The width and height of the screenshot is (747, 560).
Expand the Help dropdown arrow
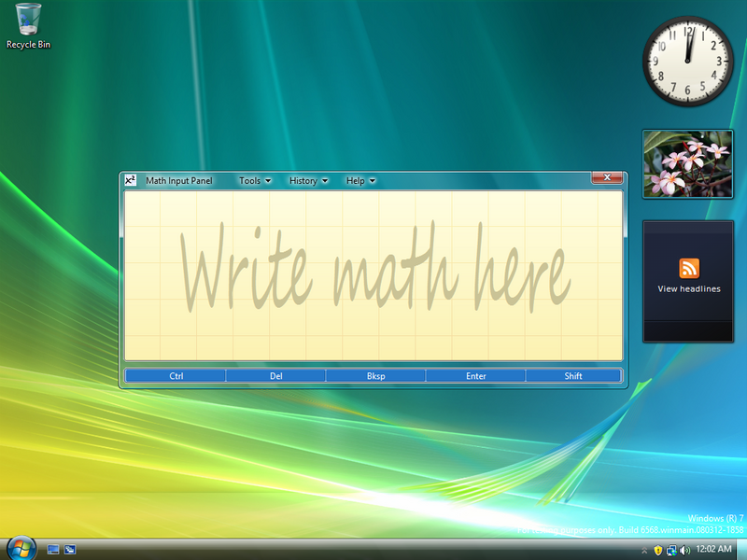click(x=373, y=181)
